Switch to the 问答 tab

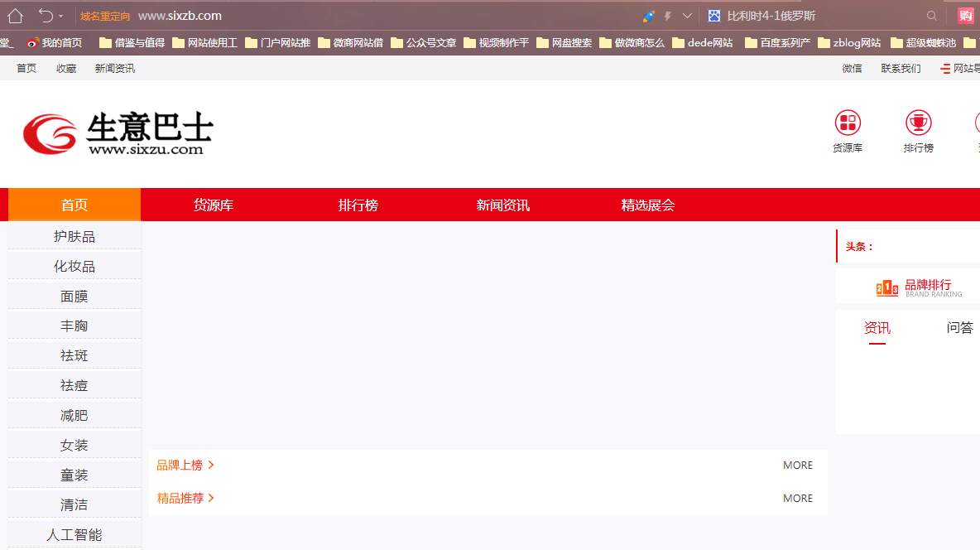(959, 328)
